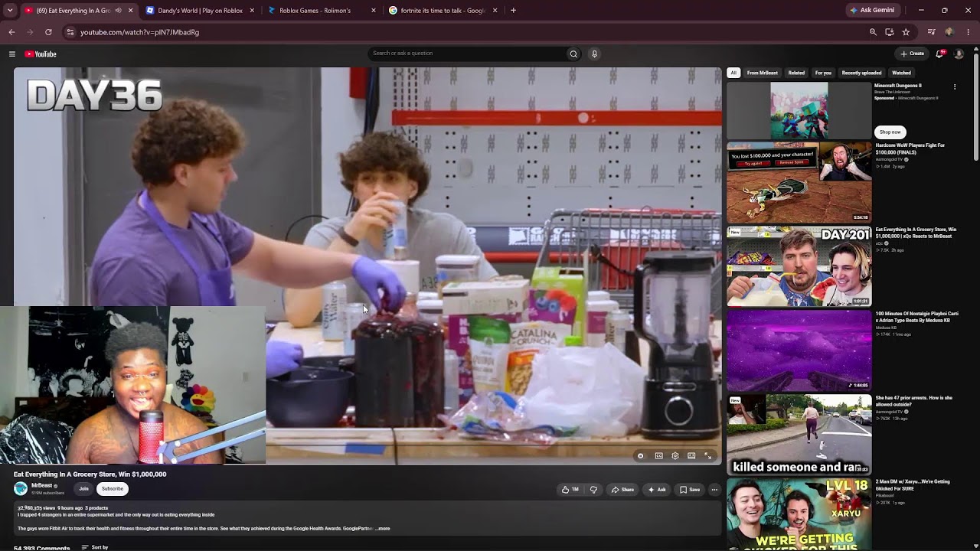Switch player to theater mode

(x=691, y=456)
